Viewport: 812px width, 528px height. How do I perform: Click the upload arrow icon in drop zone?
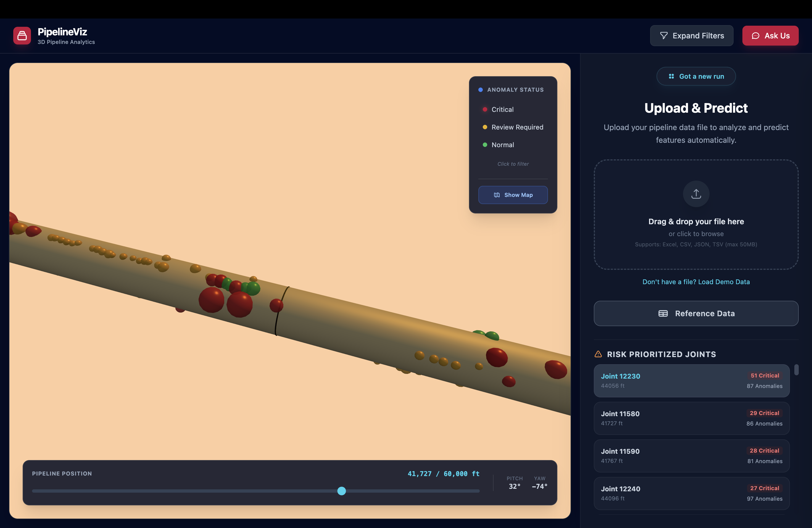[x=696, y=194]
